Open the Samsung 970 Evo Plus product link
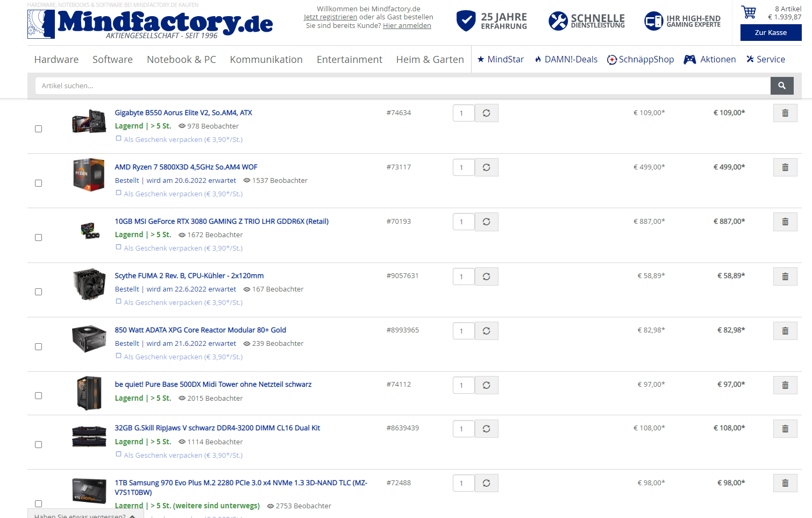The height and width of the screenshot is (518, 812). pos(241,487)
